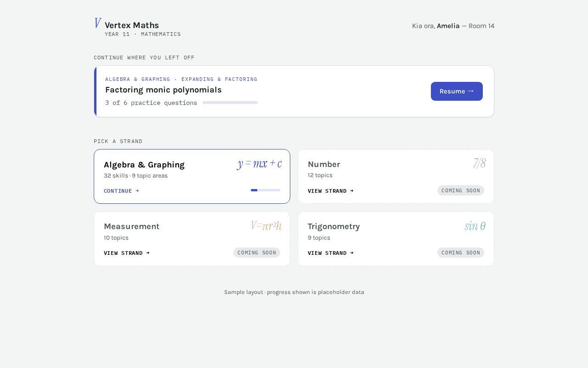588x368 pixels.
Task: Click the 12 topics text
Action: coord(320,175)
